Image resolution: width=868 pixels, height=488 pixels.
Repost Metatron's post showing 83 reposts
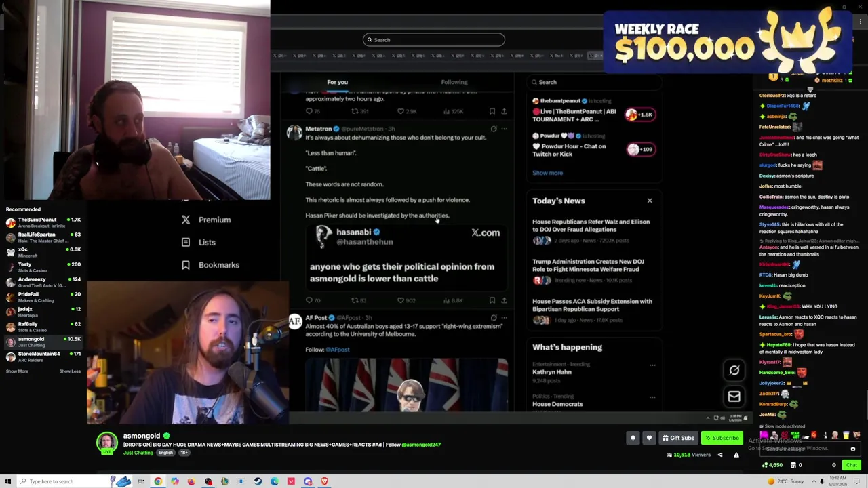point(354,300)
